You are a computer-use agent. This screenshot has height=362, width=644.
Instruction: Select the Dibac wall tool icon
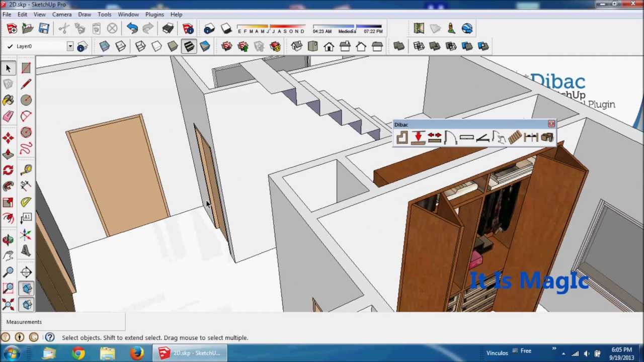(x=401, y=137)
